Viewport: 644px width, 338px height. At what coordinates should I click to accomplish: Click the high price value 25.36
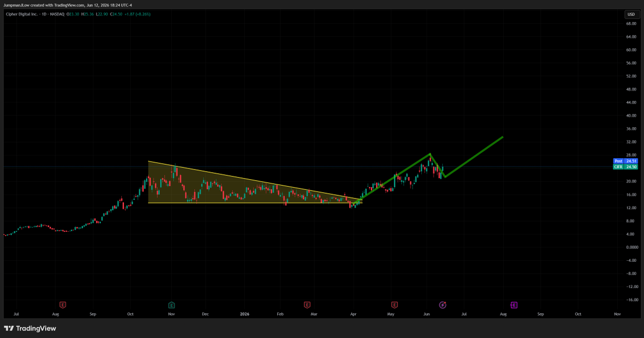click(89, 14)
